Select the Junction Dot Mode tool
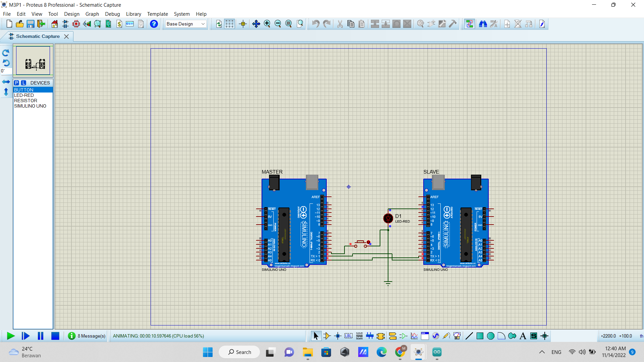This screenshot has width=644, height=362. [338, 336]
